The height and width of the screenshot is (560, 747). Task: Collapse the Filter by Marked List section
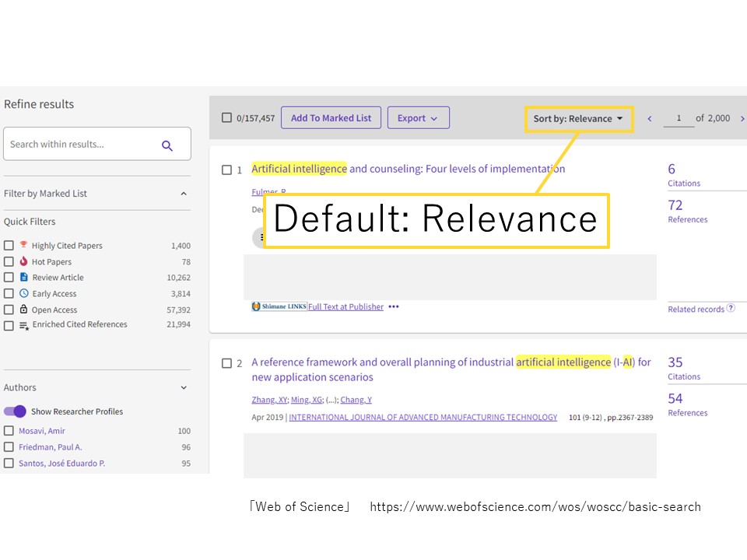click(x=184, y=194)
